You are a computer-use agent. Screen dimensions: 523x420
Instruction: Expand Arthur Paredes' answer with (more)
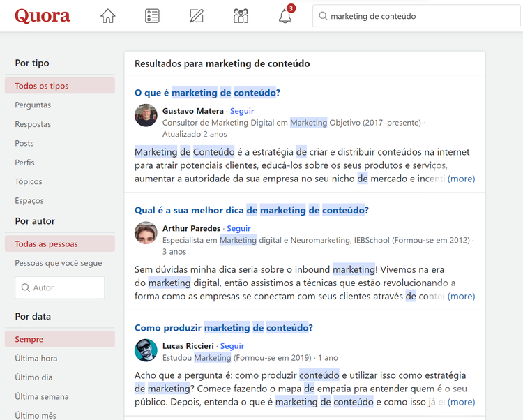tap(462, 296)
